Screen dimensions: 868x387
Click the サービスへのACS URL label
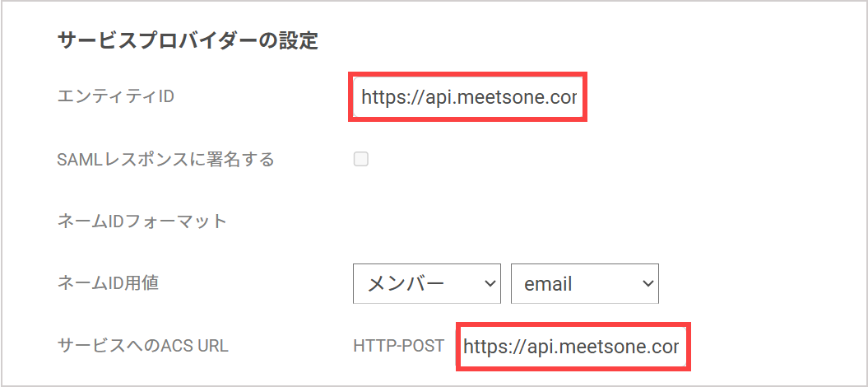click(143, 346)
